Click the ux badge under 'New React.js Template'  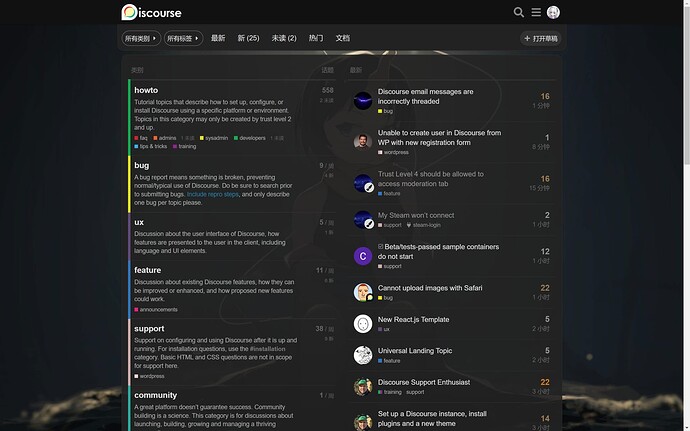[x=383, y=329]
